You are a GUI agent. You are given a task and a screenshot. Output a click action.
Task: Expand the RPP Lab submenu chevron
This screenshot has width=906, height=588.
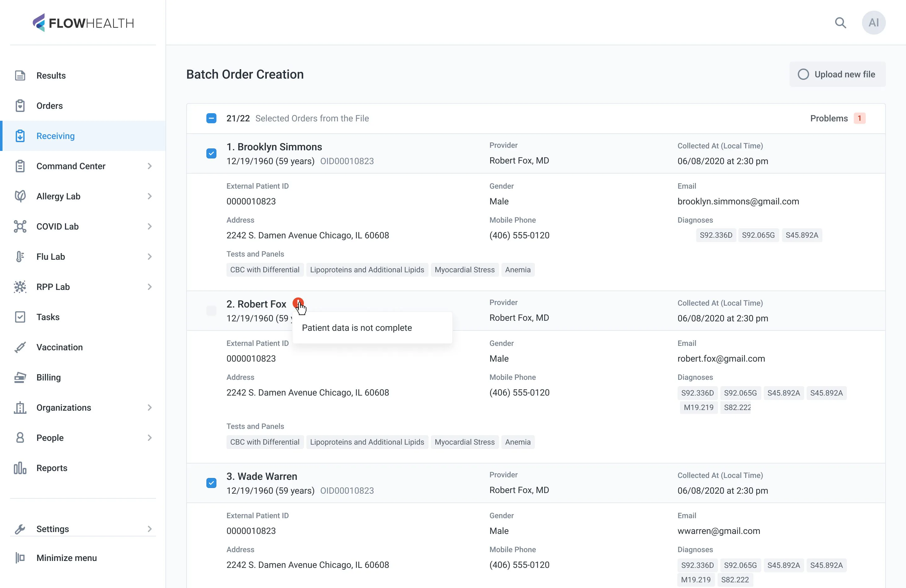[x=150, y=286]
